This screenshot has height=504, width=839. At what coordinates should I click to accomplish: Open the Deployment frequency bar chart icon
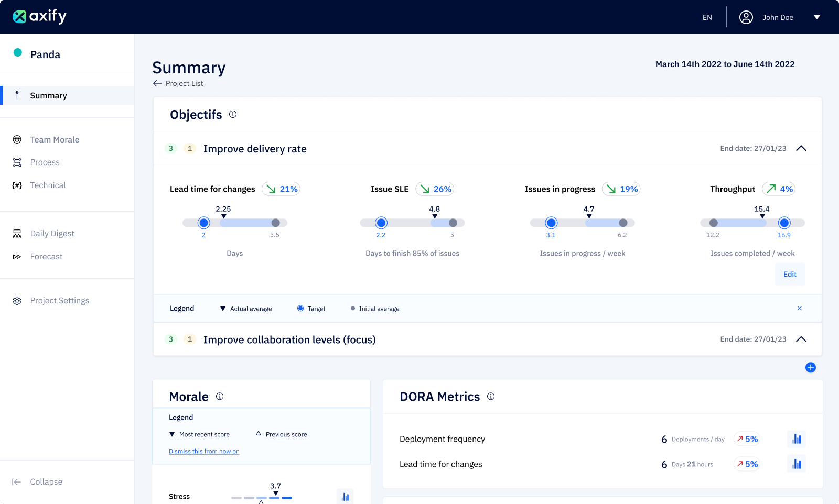click(797, 439)
